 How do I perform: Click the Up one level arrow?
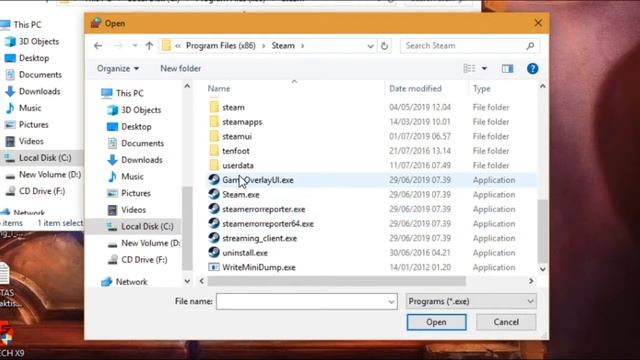(149, 46)
